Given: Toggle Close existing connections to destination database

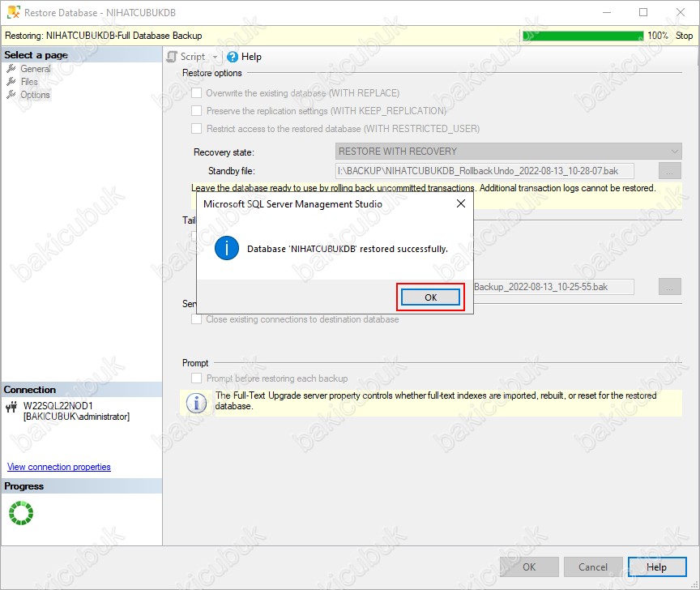Looking at the screenshot, I should (196, 319).
